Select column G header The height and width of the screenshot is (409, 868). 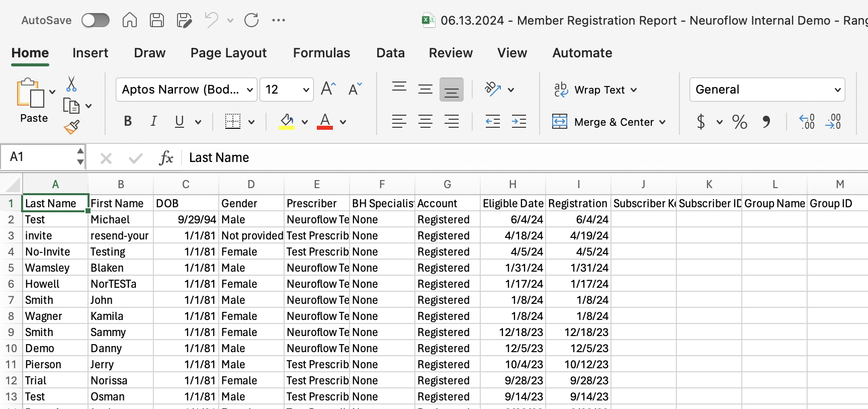(448, 184)
